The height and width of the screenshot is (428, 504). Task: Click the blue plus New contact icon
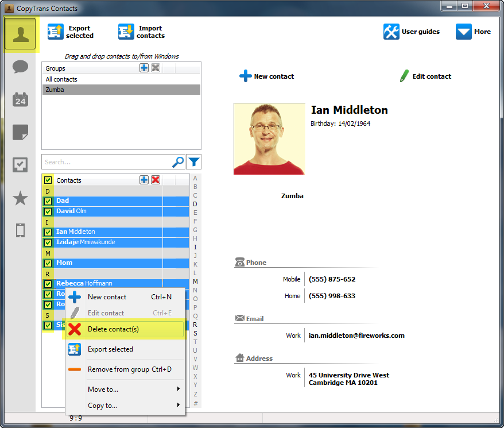coord(245,76)
